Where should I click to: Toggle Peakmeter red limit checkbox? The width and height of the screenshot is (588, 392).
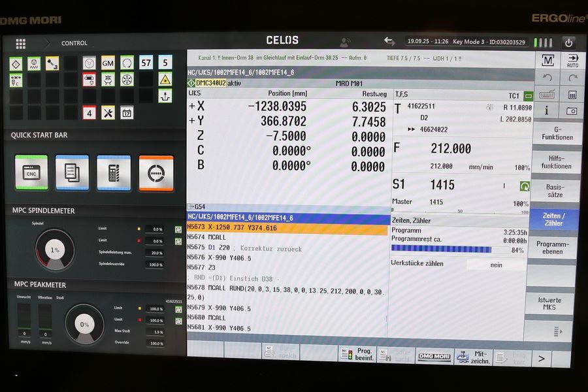178,321
